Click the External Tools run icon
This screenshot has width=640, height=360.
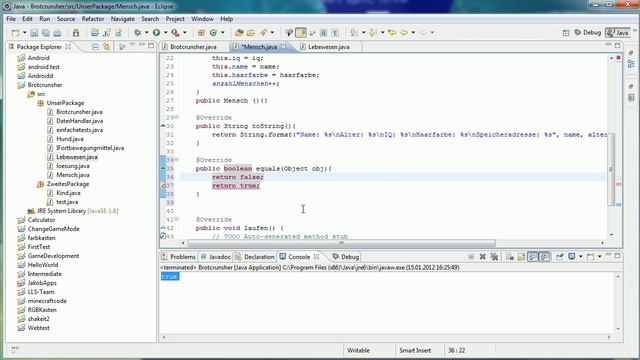[175, 33]
